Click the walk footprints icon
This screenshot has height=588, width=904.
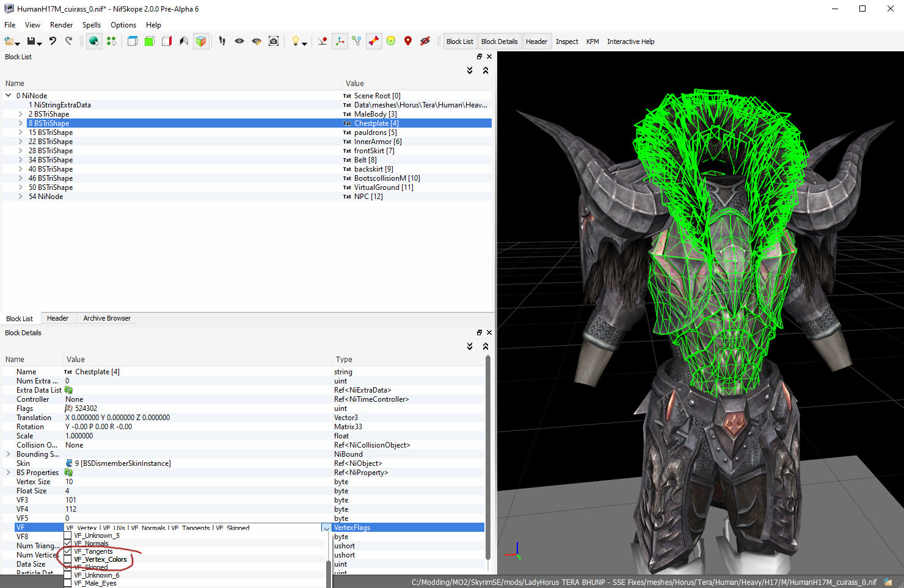pyautogui.click(x=222, y=41)
